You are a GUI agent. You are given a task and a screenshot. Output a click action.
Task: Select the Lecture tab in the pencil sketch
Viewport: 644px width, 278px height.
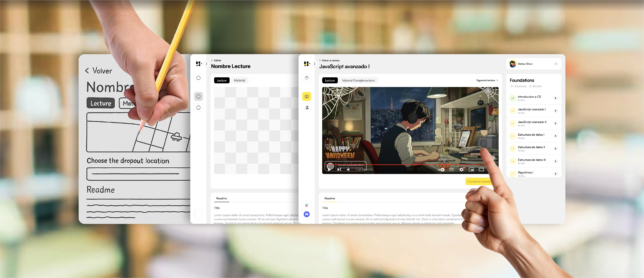101,103
